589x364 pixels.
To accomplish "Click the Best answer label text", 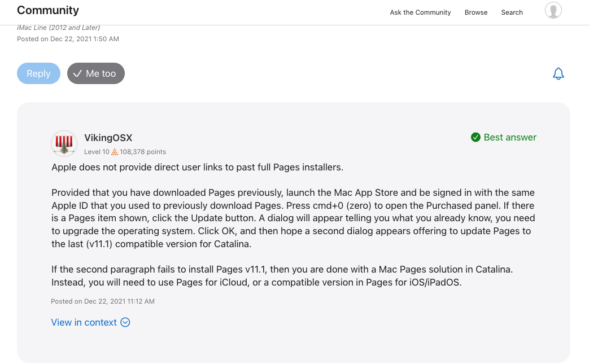I will [x=510, y=137].
